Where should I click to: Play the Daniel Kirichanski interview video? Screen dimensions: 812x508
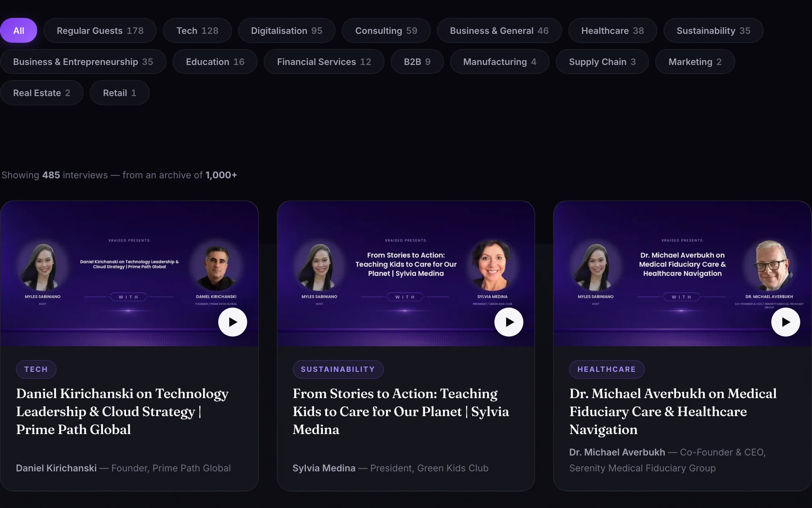[232, 322]
